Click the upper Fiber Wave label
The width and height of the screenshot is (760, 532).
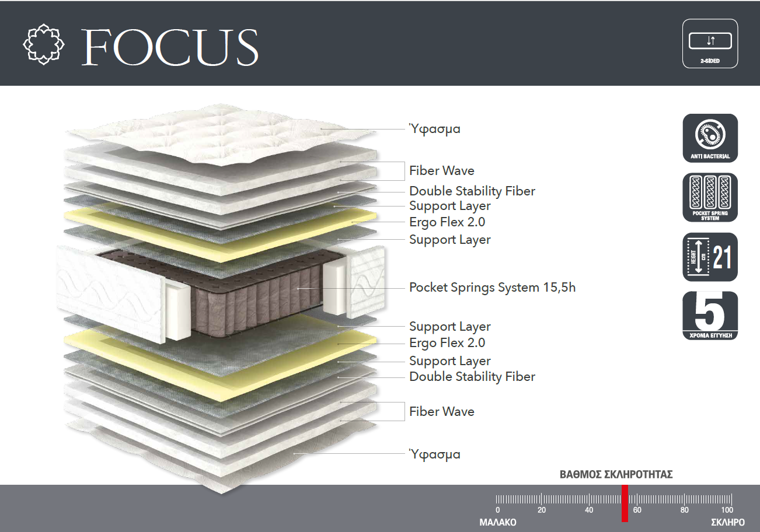(x=442, y=171)
